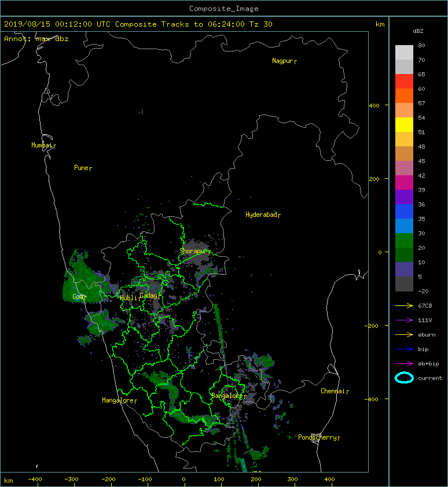Image resolution: width=448 pixels, height=487 pixels.
Task: Click the 10 dBZ slate purple swatch
Action: click(x=404, y=269)
